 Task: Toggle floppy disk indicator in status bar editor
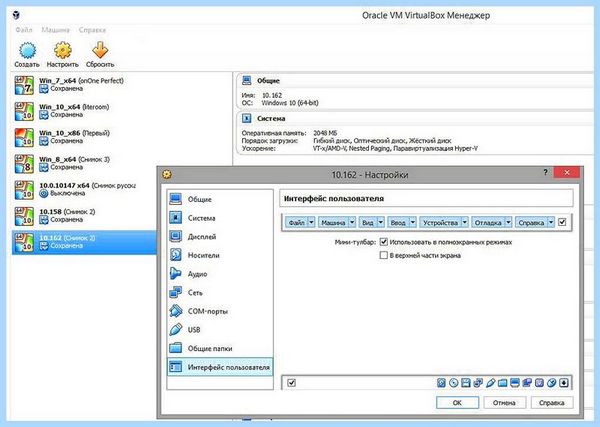point(466,383)
